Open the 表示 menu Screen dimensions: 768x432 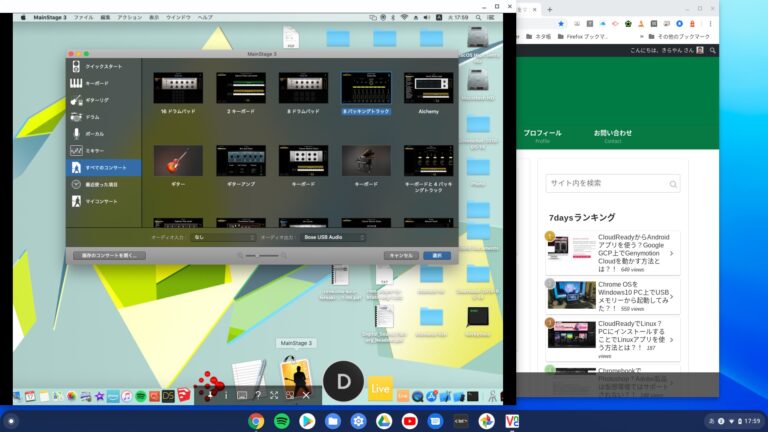pos(154,18)
